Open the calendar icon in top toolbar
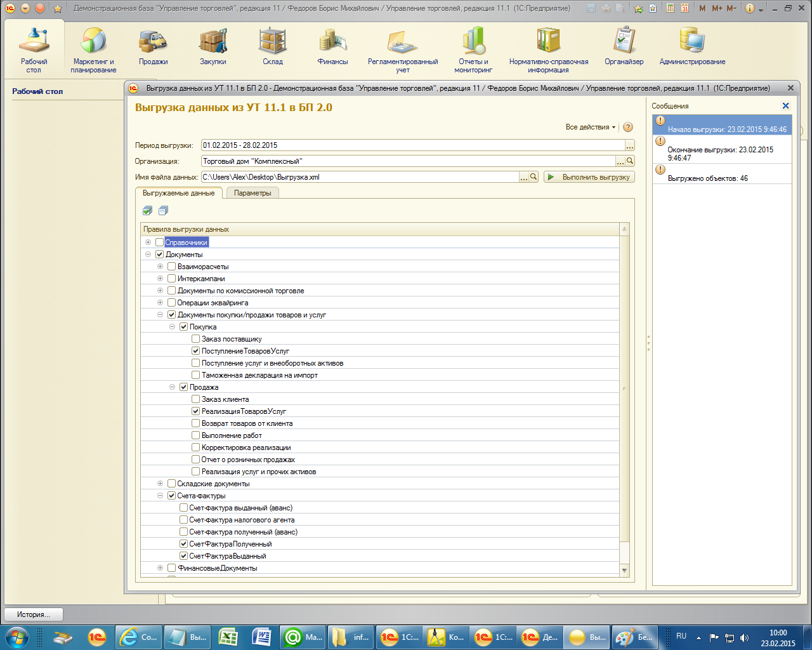Viewport: 812px width, 650px height. click(x=684, y=8)
